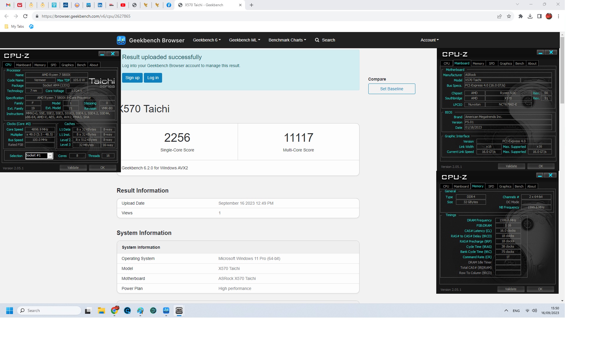The height and width of the screenshot is (364, 606).
Task: Go back to the previous page
Action: (x=6, y=16)
